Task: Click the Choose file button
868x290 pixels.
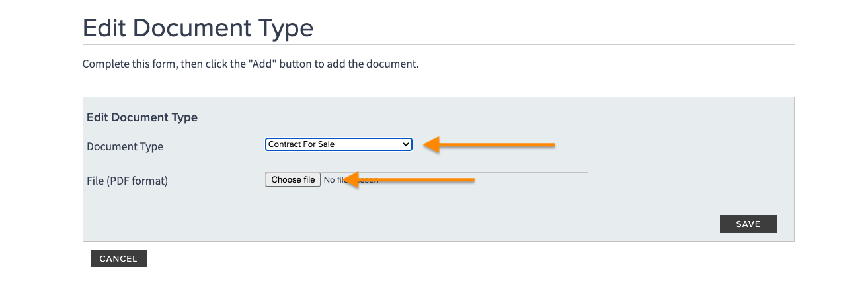Action: pyautogui.click(x=293, y=180)
